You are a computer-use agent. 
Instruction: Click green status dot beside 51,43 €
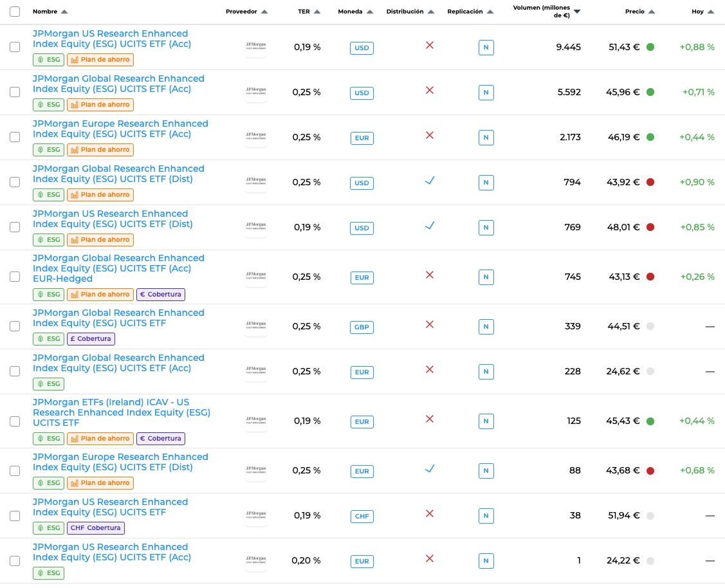click(650, 47)
